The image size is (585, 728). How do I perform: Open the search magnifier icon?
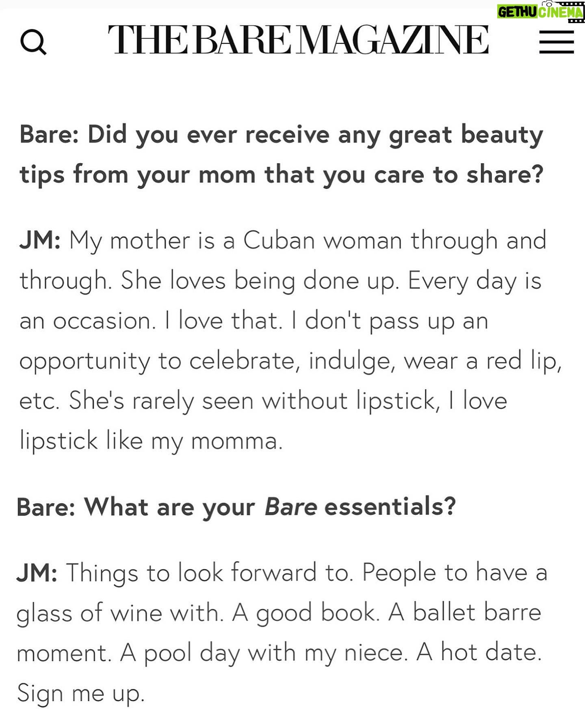[33, 42]
